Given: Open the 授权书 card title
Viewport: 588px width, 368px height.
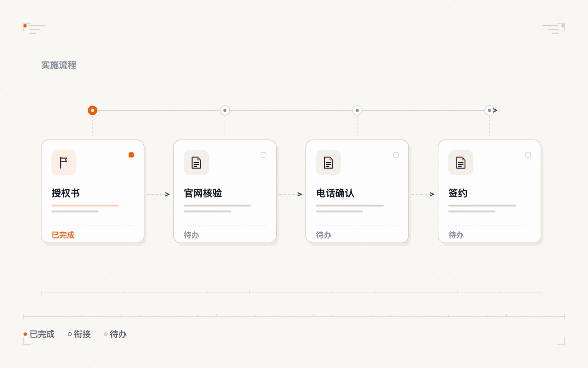Looking at the screenshot, I should pyautogui.click(x=66, y=193).
